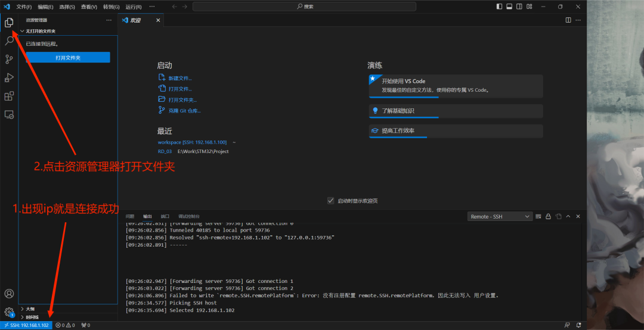Switch to the 端口 panel tab
Image resolution: width=644 pixels, height=330 pixels.
pyautogui.click(x=165, y=216)
